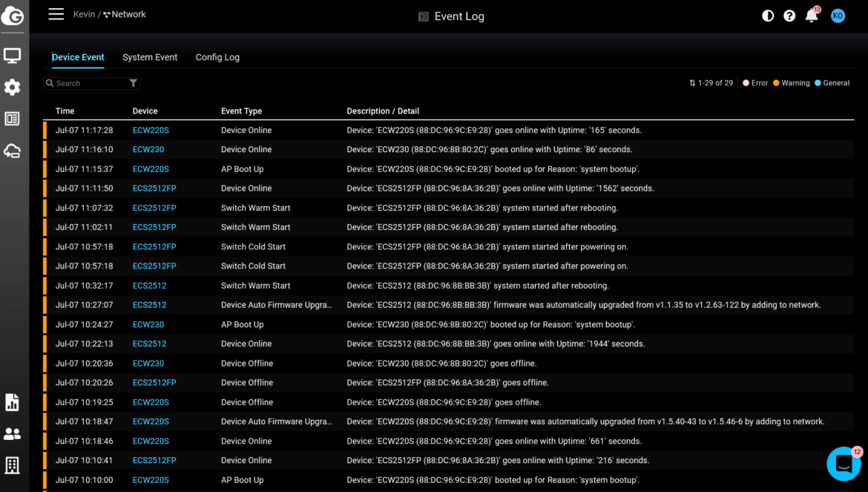Open the settings gear sidebar icon

coord(12,87)
